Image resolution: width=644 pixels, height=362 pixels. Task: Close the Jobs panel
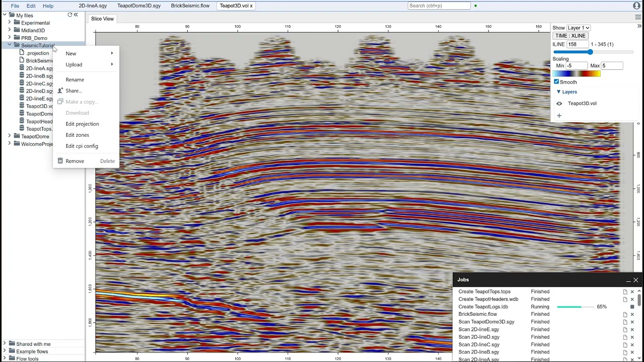tap(635, 280)
